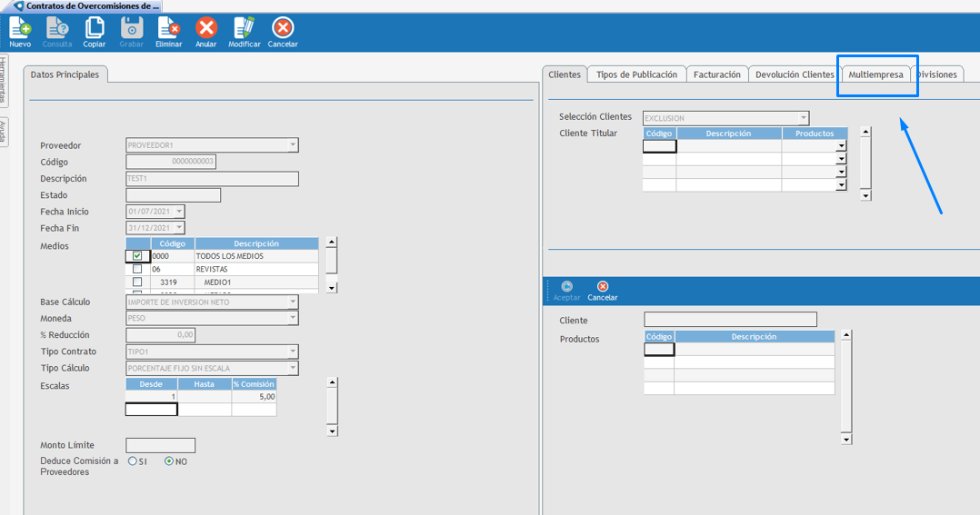980x515 pixels.
Task: Open the Ayuda side panel
Action: point(4,132)
